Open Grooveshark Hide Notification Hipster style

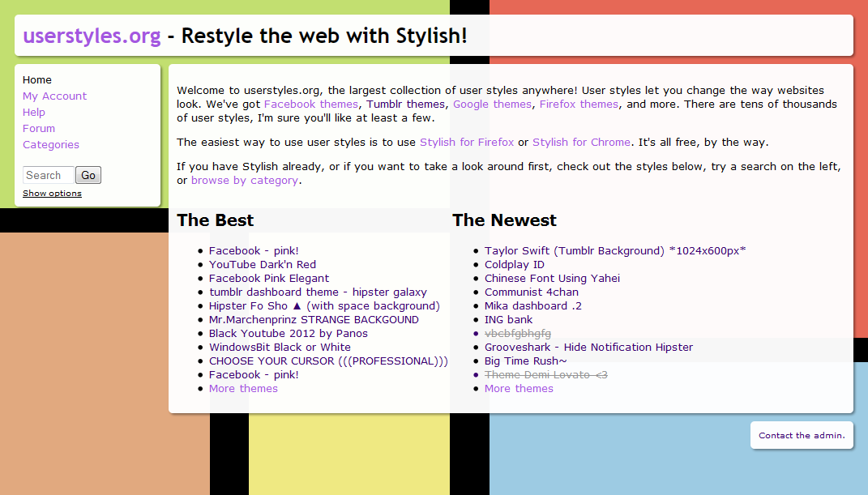[588, 348]
